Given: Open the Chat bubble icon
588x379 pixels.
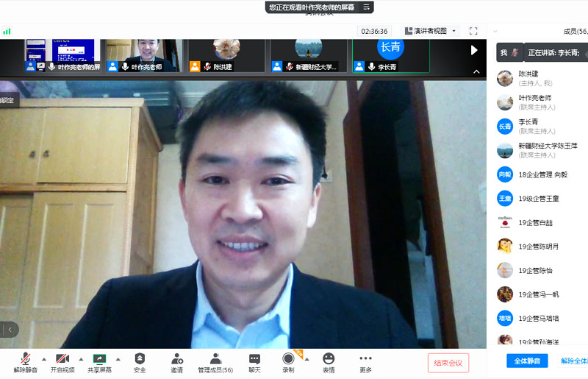Looking at the screenshot, I should (254, 361).
